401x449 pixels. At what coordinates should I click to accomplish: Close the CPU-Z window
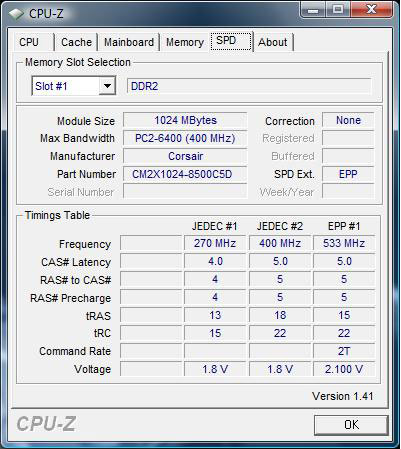371,10
